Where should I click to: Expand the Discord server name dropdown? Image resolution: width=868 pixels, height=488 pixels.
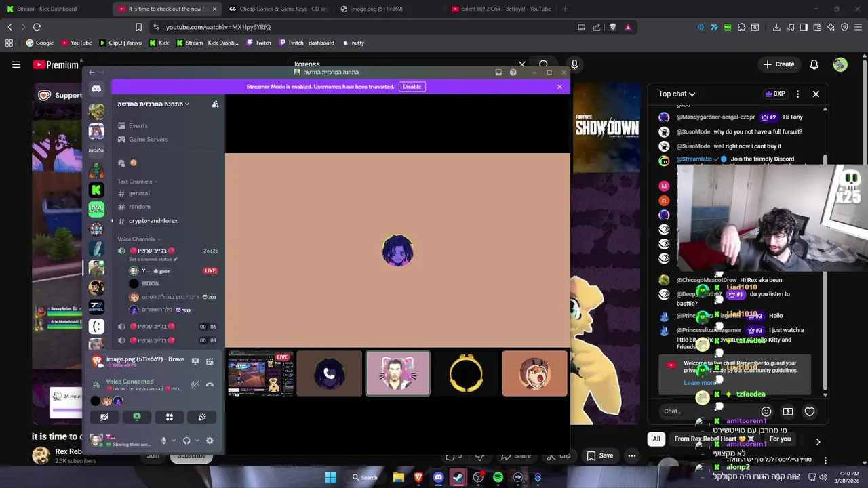point(153,104)
